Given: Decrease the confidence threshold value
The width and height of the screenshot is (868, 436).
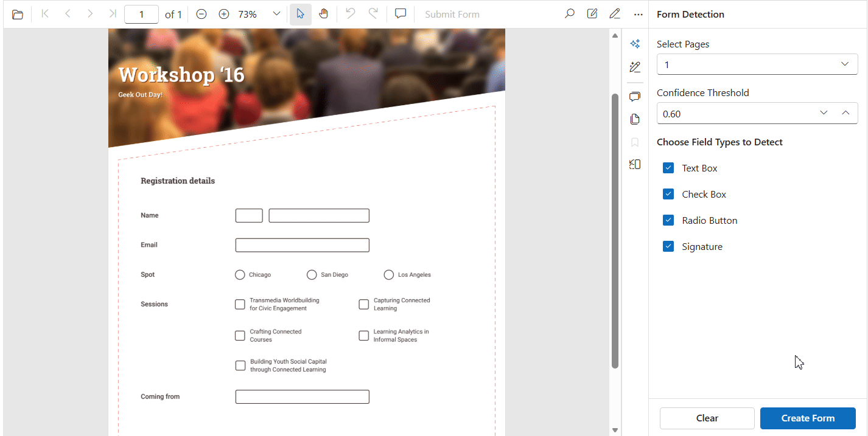Looking at the screenshot, I should pyautogui.click(x=824, y=113).
